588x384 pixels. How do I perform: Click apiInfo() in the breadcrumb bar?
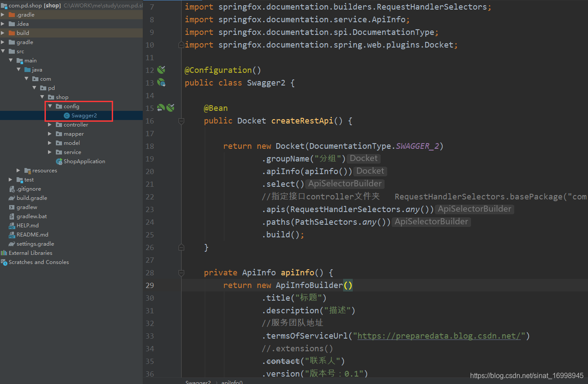click(x=232, y=382)
